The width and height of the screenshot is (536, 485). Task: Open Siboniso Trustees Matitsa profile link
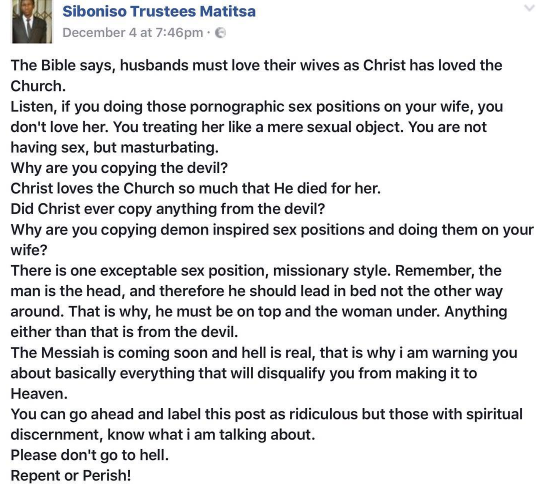coord(159,11)
